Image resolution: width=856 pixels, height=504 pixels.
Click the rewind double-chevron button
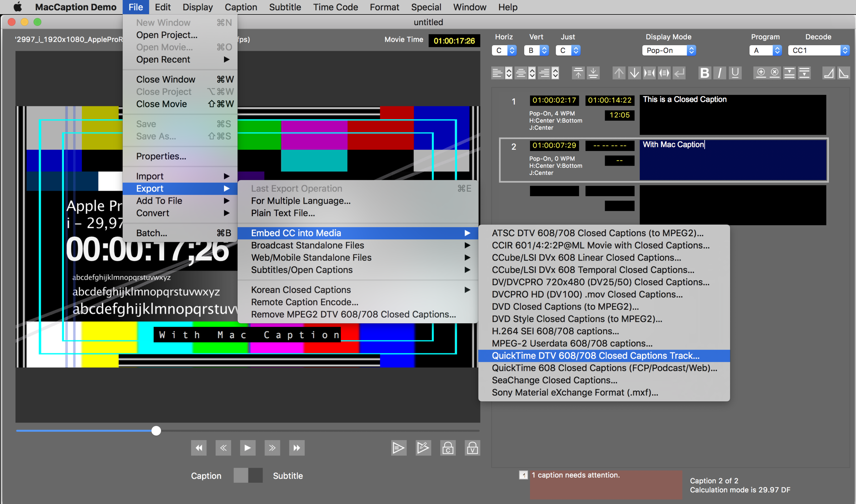coord(223,448)
